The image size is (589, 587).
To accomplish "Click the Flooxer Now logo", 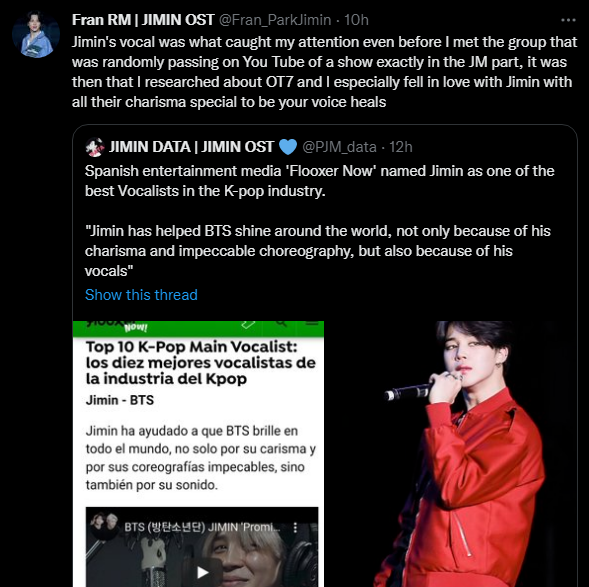I will (117, 326).
